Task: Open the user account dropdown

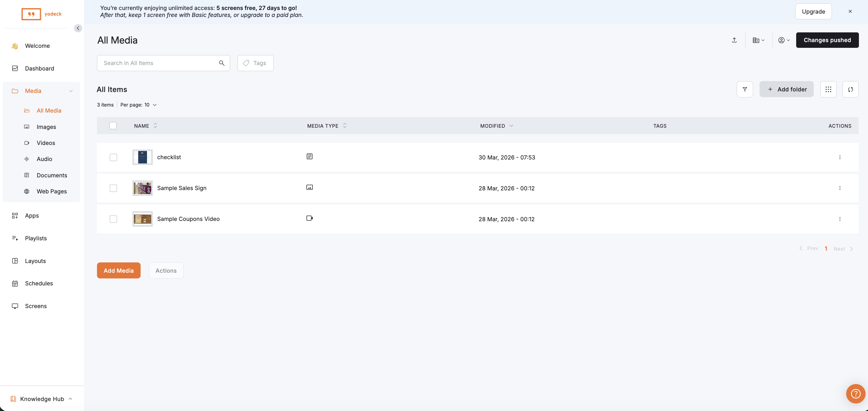Action: point(784,40)
